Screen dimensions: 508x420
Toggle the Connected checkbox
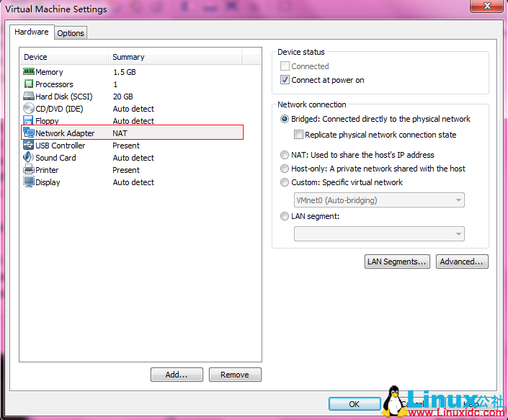coord(285,66)
